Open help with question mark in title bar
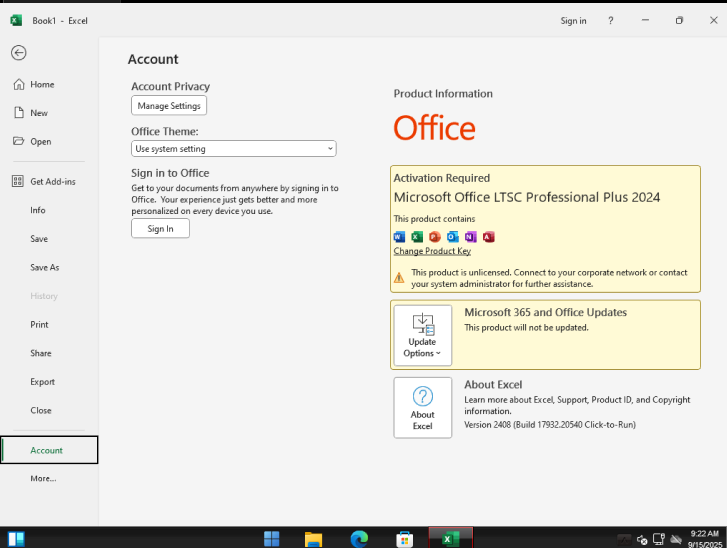The height and width of the screenshot is (548, 727). click(x=611, y=21)
